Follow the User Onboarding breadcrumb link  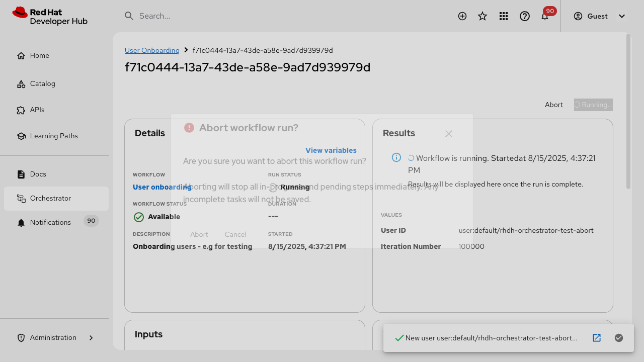pyautogui.click(x=152, y=50)
